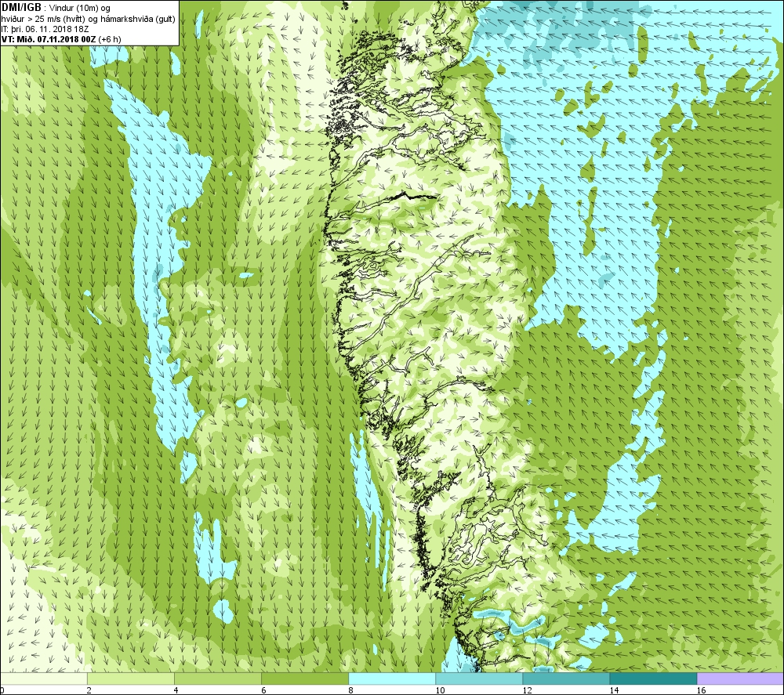Click the legend scale label 6
784x695 pixels.
pyautogui.click(x=263, y=690)
